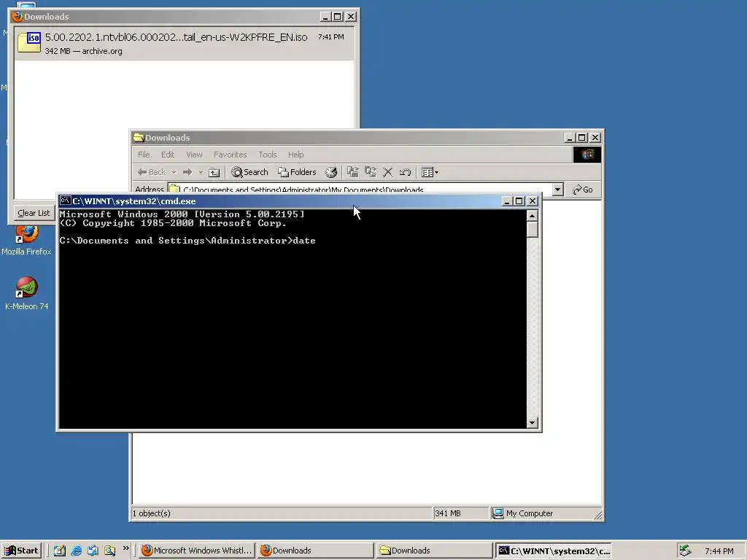Click the Firefox icon in Downloads title bar
Viewport: 747px width, 560px height.
[18, 17]
